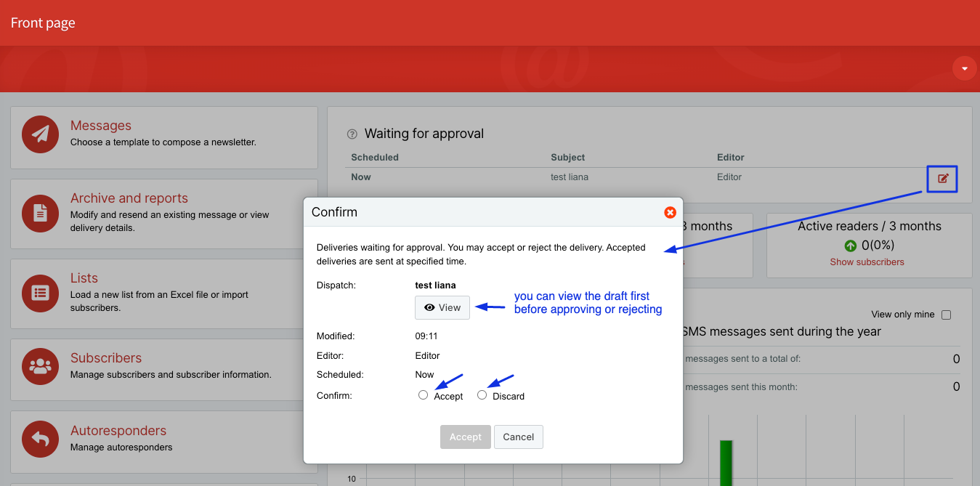The height and width of the screenshot is (486, 980).
Task: Click the 'Manage autoresponders' description text
Action: point(121,447)
